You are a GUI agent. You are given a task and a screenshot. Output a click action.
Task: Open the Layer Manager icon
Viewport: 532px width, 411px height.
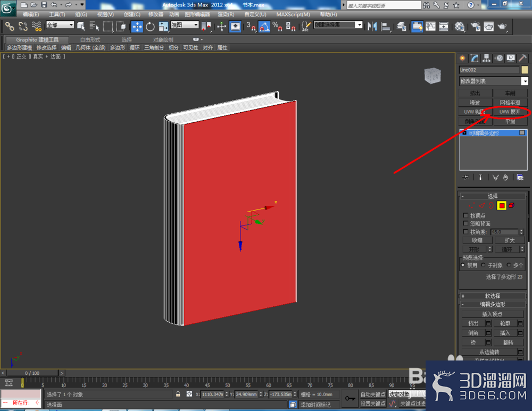pos(402,26)
